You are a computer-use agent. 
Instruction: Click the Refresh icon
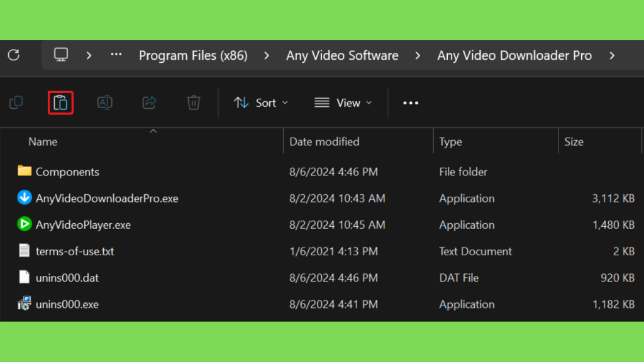coord(14,55)
